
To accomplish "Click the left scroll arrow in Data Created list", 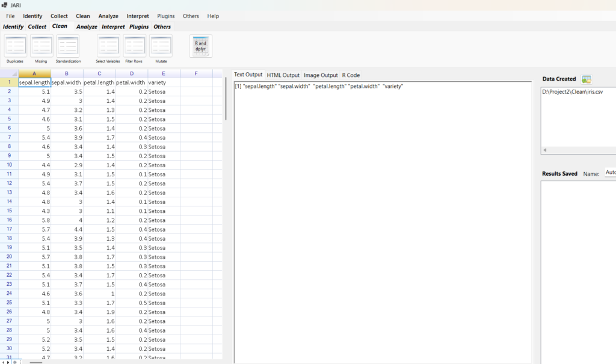I will pos(544,150).
